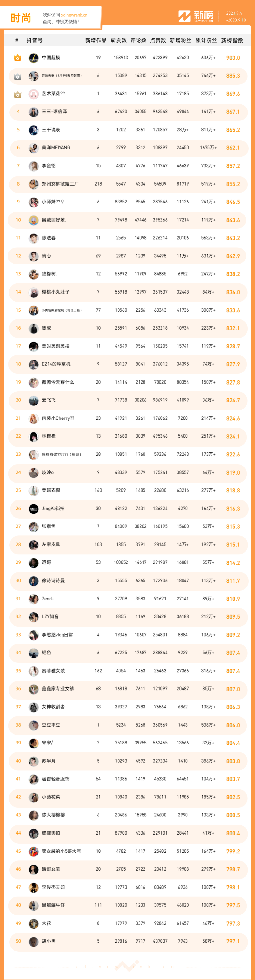
Task: Click the account name 胡小黑 at rank 50
Action: coord(49,941)
